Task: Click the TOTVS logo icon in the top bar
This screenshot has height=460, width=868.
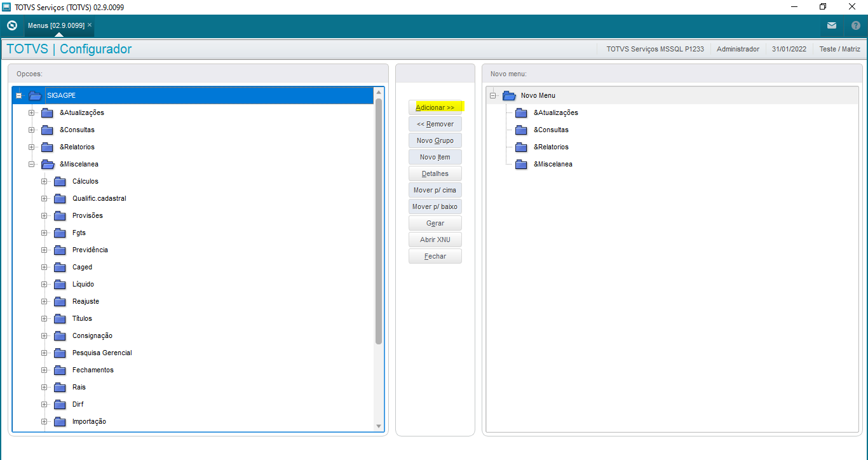Action: (x=11, y=25)
